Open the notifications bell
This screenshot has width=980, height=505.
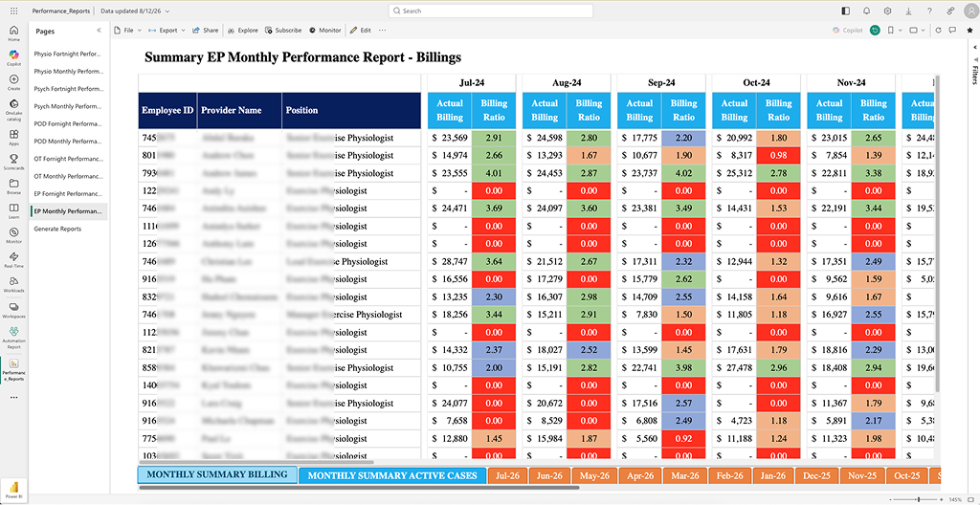pos(866,11)
